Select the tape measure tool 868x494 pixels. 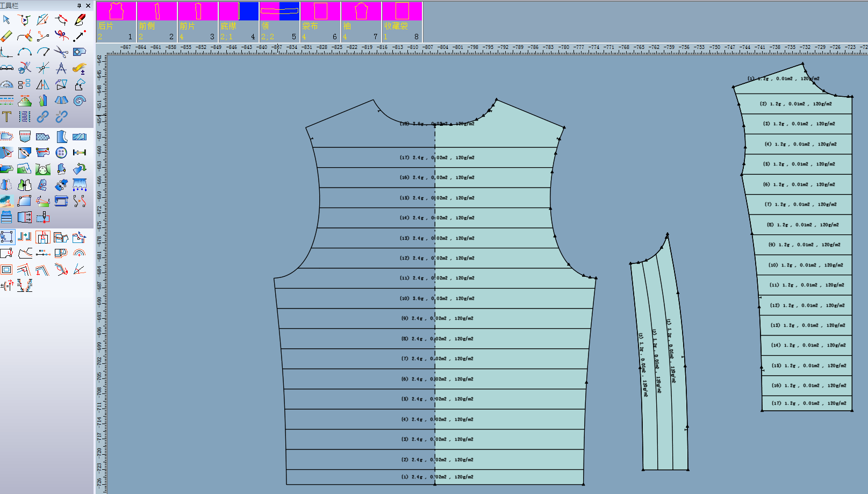(x=79, y=68)
